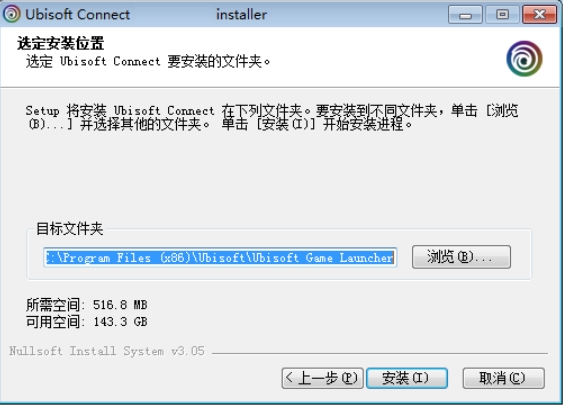564x406 pixels.
Task: Click the 所需空间 516.8 MB line
Action: point(86,305)
